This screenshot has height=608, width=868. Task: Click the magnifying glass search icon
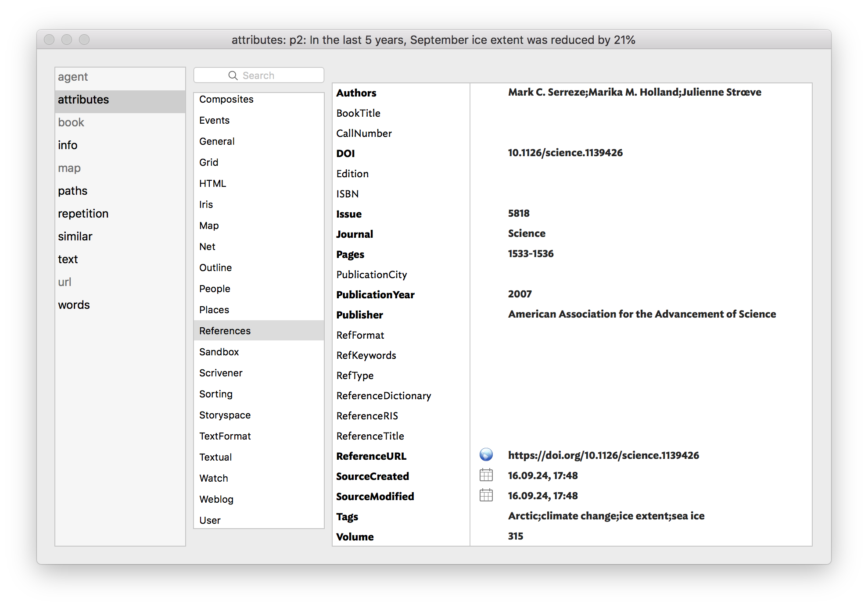click(x=233, y=75)
